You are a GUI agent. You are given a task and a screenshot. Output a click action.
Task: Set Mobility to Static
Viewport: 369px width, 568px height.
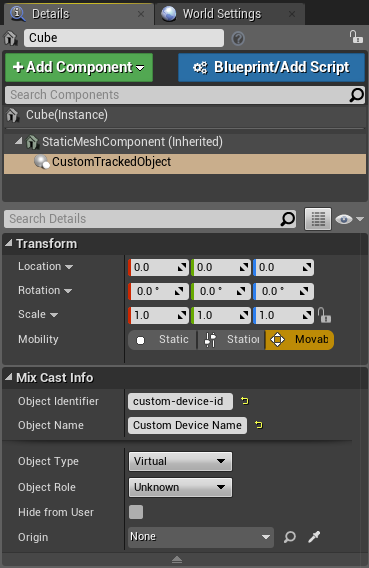click(163, 340)
